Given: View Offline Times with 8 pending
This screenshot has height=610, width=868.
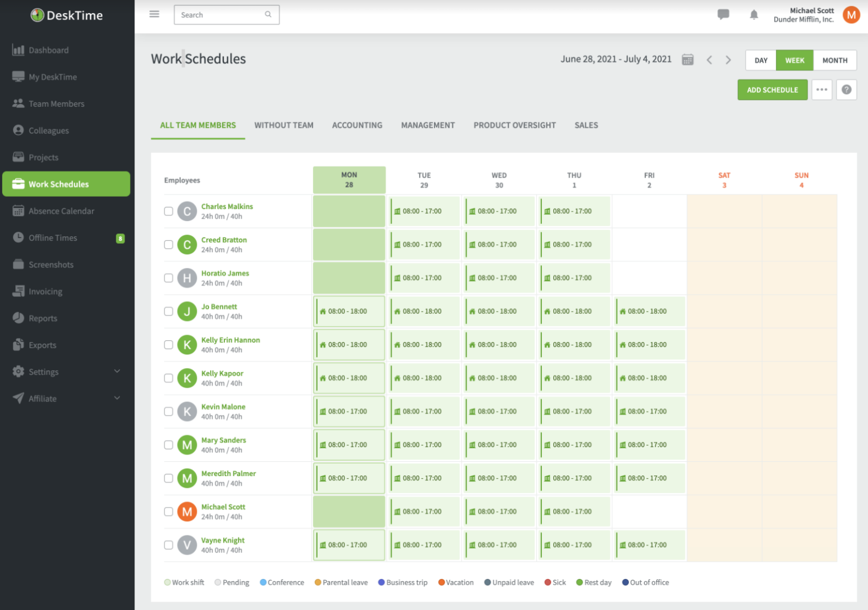Looking at the screenshot, I should 54,237.
